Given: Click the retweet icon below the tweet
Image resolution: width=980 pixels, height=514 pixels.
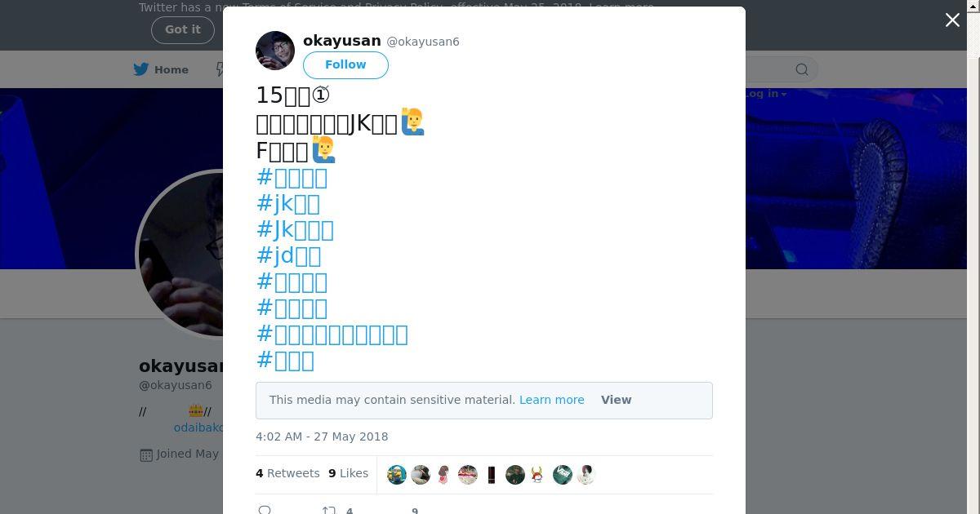Looking at the screenshot, I should tap(328, 511).
